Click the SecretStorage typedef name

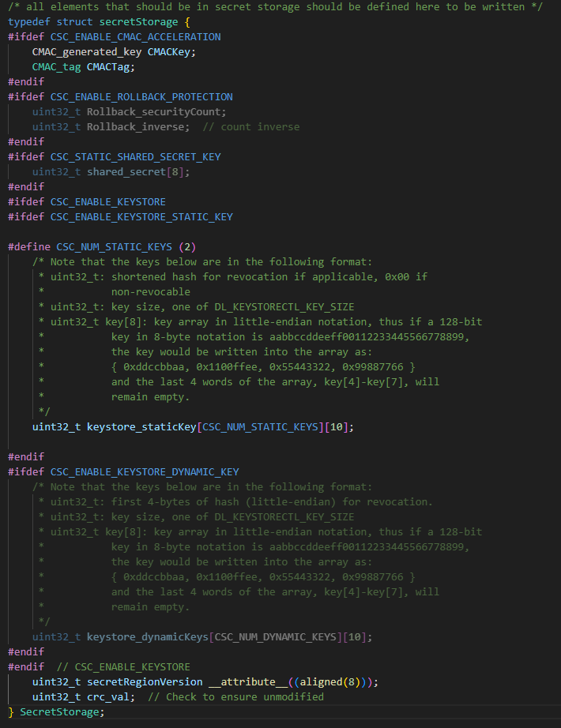point(59,711)
